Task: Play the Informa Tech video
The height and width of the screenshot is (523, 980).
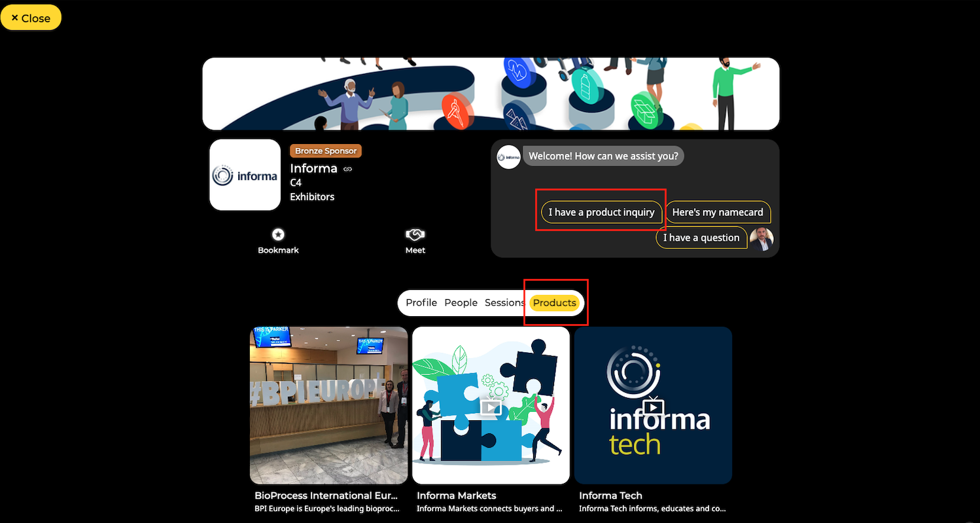Action: [x=653, y=406]
